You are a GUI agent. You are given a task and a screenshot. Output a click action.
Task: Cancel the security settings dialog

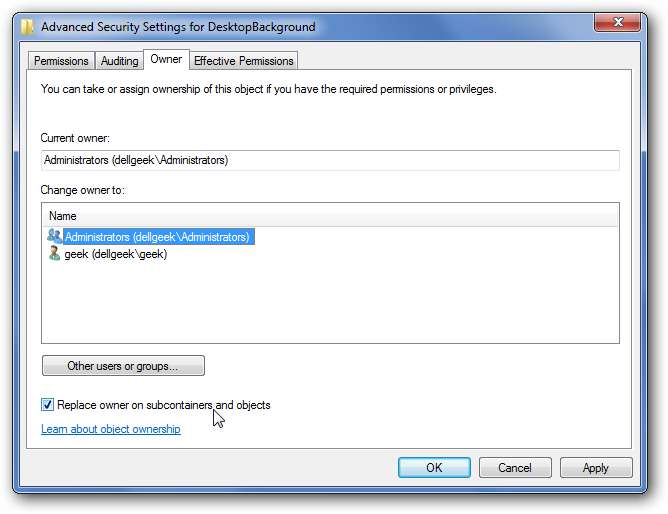(515, 467)
